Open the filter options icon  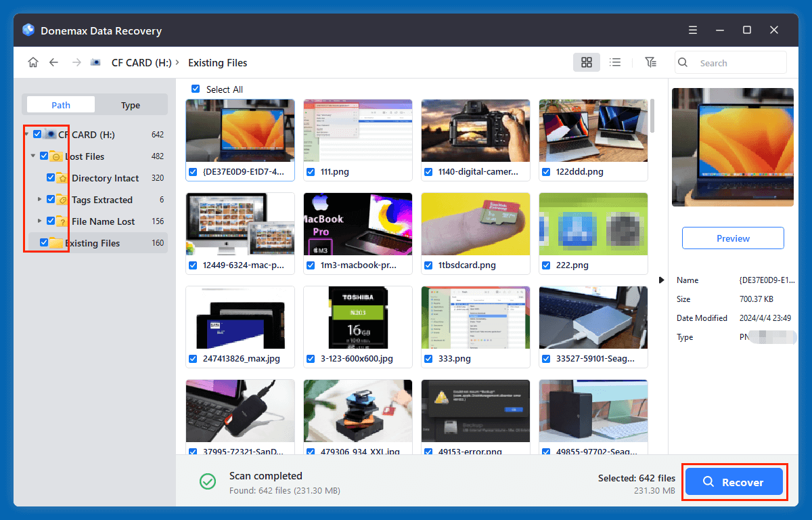(650, 62)
